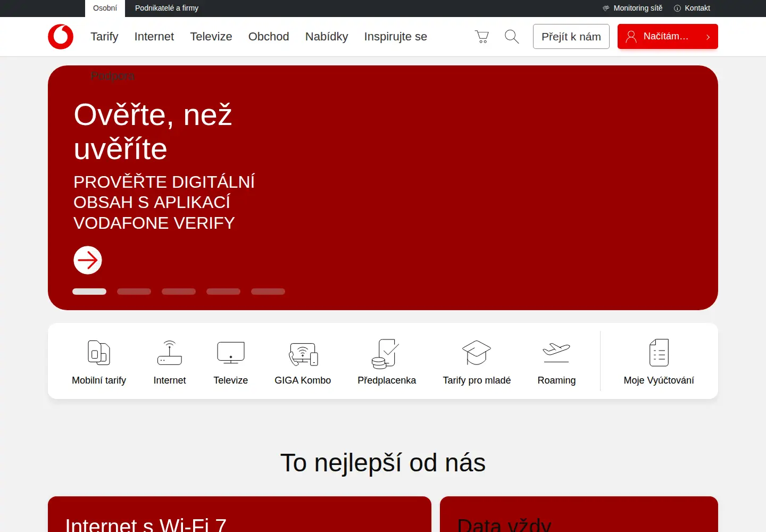This screenshot has height=532, width=766.
Task: Open the Nabídky menu
Action: pyautogui.click(x=327, y=37)
